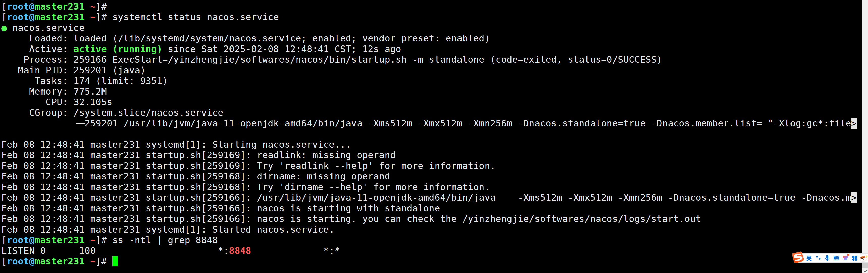
Task: Click the green 'active (running)' status text
Action: (117, 49)
